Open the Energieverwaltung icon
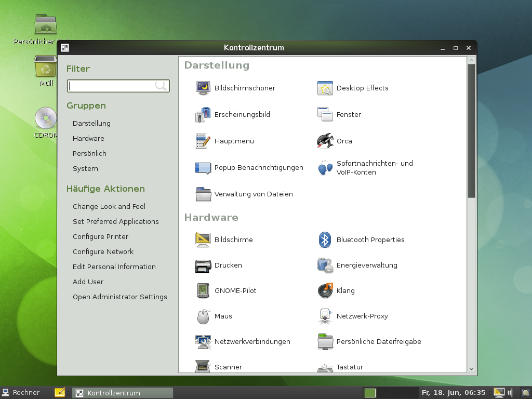Screen dimensions: 532x399 (325, 265)
